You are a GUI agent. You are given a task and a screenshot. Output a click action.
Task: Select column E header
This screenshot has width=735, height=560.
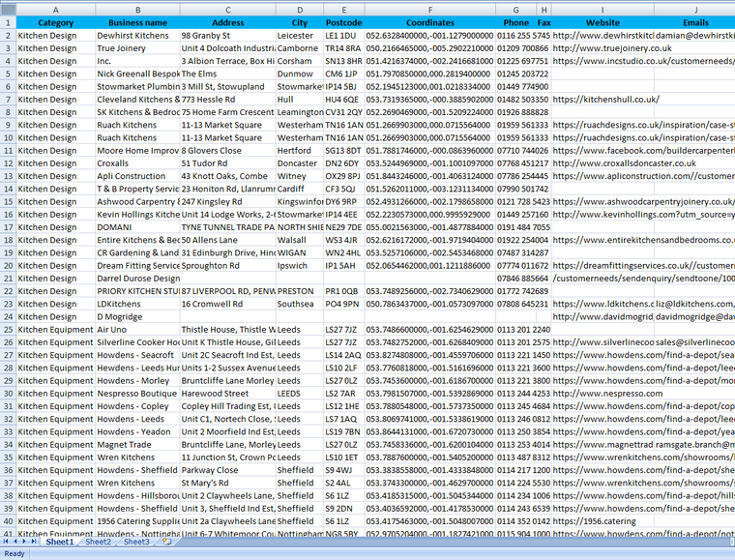[344, 10]
